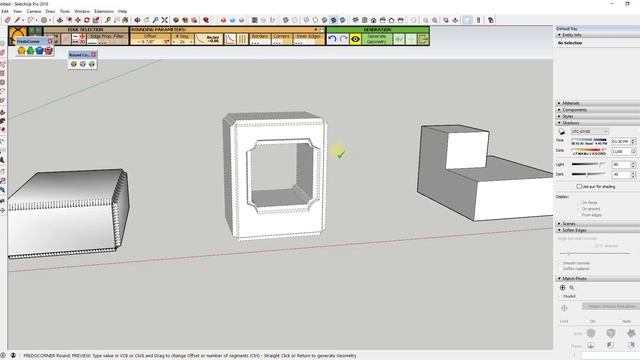Image resolution: width=640 pixels, height=360 pixels.
Task: Click redo arrow in Generation section
Action: point(343,39)
